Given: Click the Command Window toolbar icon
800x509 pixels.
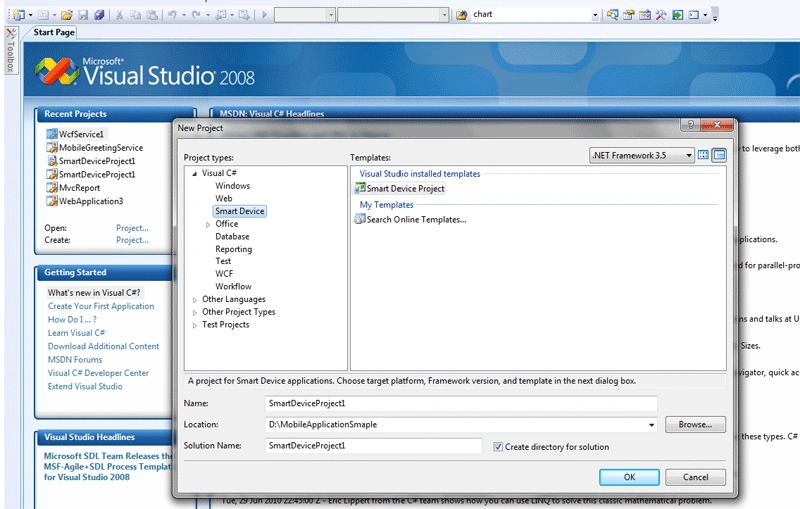Looking at the screenshot, I should 693,15.
